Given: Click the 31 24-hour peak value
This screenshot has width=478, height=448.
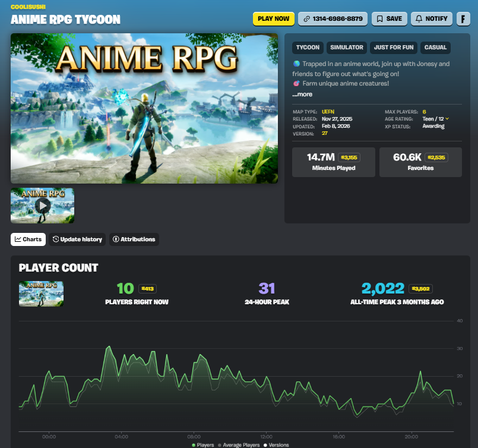Looking at the screenshot, I should (x=267, y=289).
